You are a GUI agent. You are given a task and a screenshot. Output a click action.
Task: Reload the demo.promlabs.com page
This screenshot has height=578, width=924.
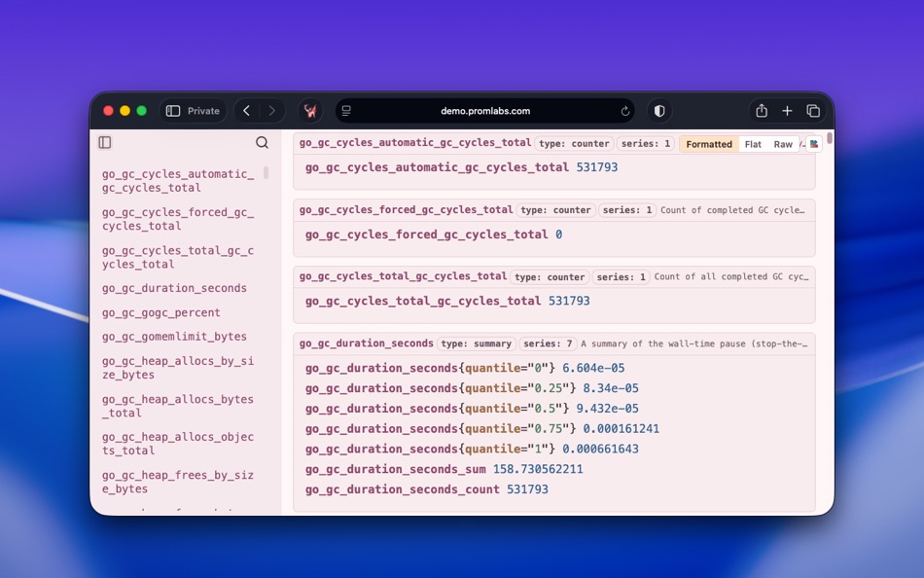click(625, 111)
